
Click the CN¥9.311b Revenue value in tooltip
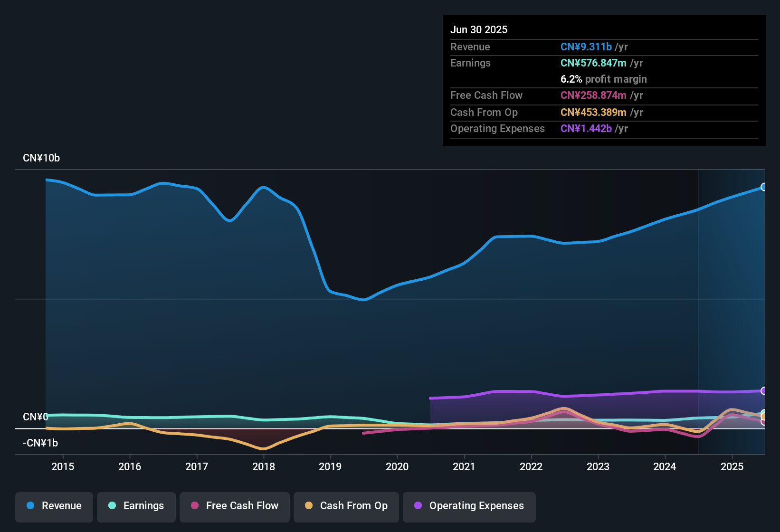[x=586, y=47]
